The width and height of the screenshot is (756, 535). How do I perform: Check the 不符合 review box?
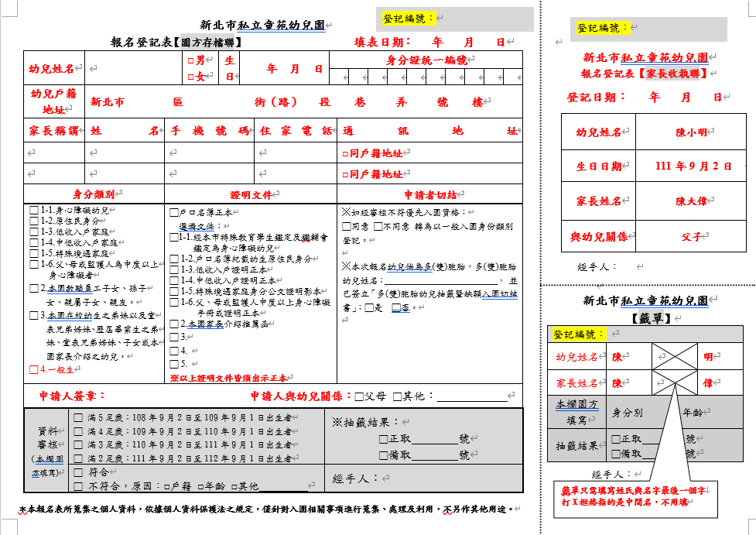[x=78, y=486]
